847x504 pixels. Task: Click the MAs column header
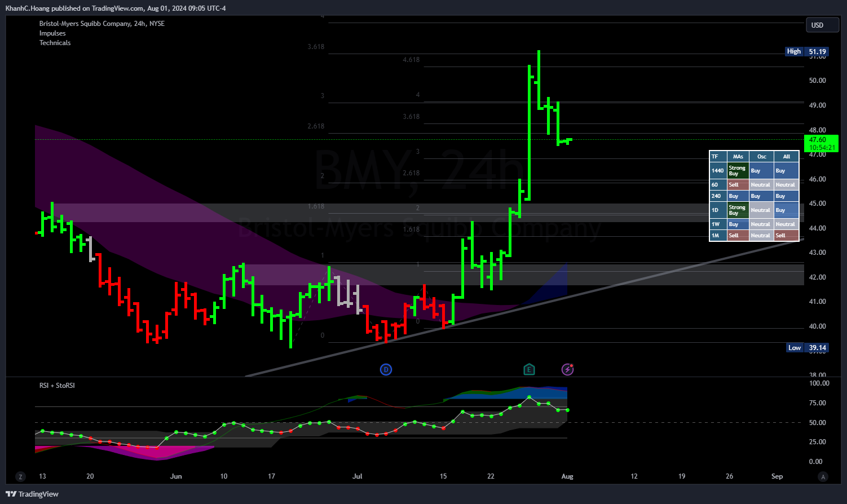(738, 157)
